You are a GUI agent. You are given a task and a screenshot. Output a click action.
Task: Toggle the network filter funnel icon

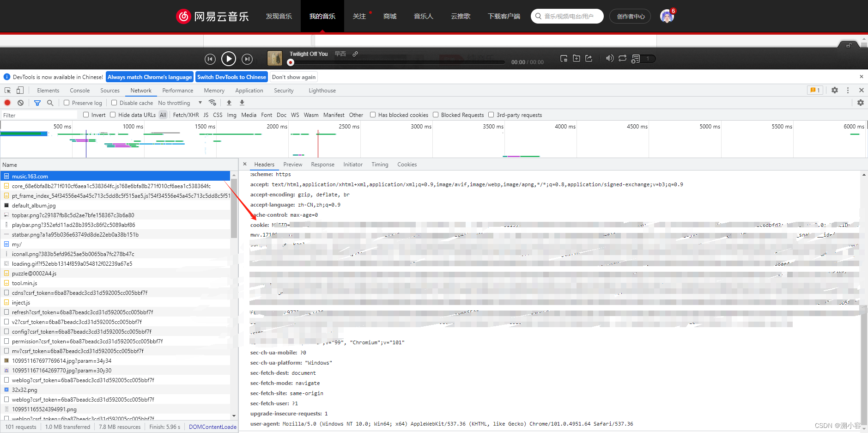pos(37,103)
